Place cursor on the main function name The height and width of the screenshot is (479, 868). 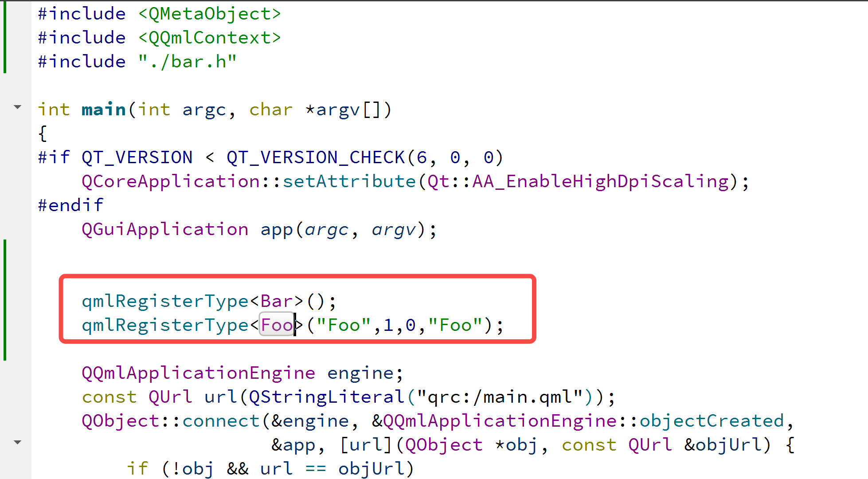pyautogui.click(x=104, y=110)
